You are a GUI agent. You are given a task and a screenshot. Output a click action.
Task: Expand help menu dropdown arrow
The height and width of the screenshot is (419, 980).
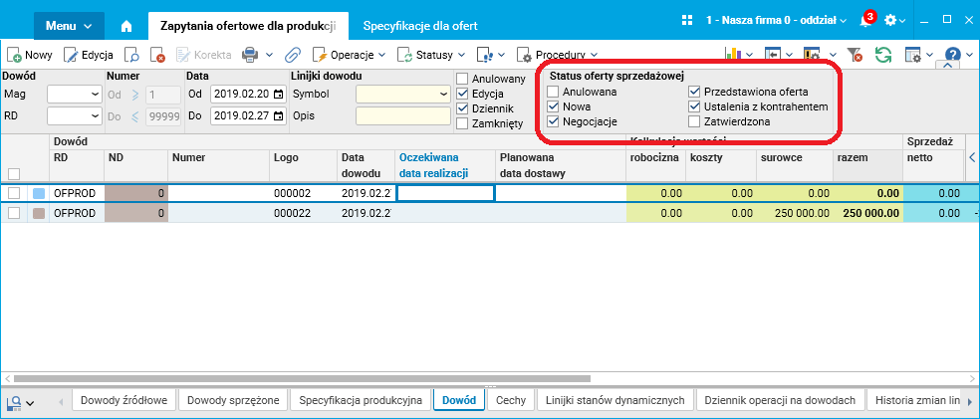click(x=968, y=55)
